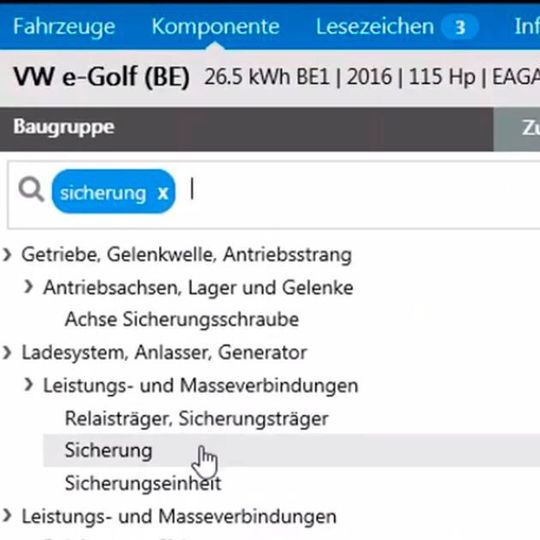The width and height of the screenshot is (540, 540).
Task: Collapse bottom top-level Leistungs- und Masseverbindungen chevron
Action: [7, 516]
